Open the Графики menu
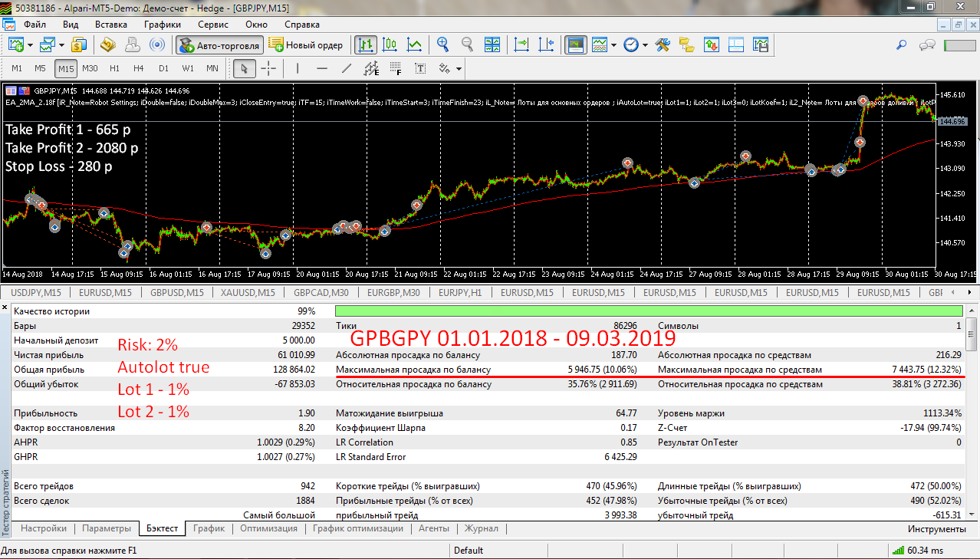 [x=162, y=24]
